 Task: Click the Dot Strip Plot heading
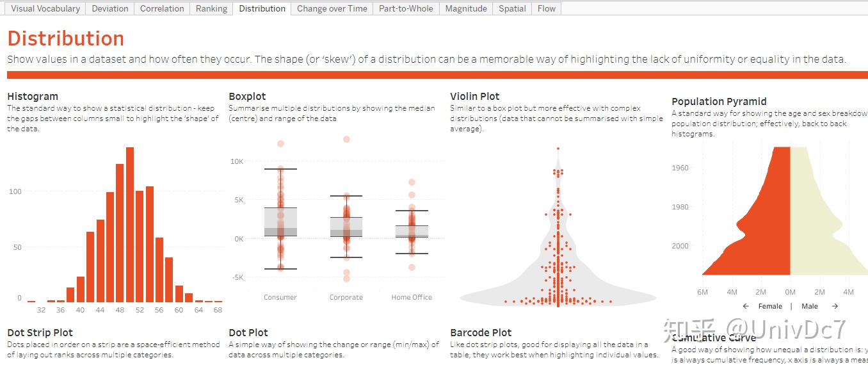(40, 332)
